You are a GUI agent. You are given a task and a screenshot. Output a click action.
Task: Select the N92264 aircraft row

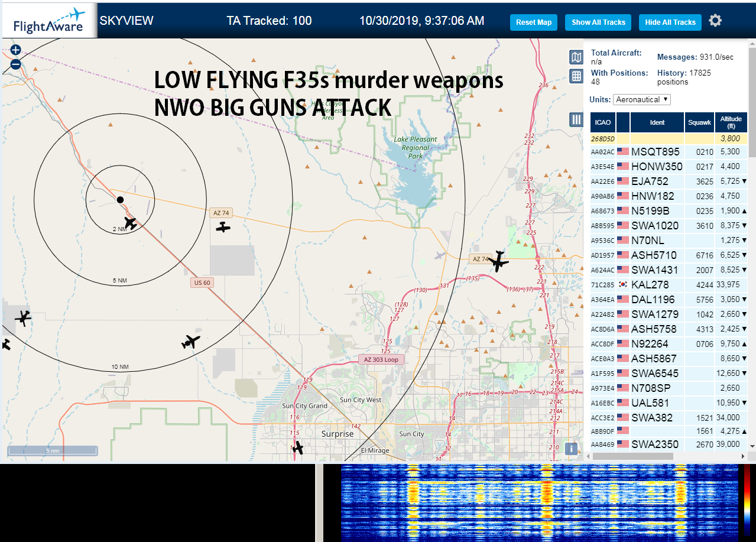point(669,344)
